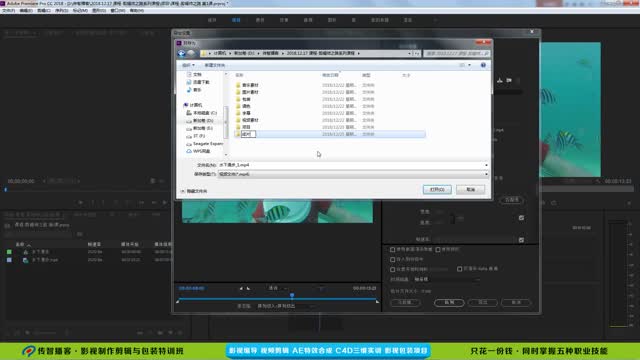The width and height of the screenshot is (640, 360).
Task: Open 组织 dropdown in save dialog
Action: click(x=188, y=65)
